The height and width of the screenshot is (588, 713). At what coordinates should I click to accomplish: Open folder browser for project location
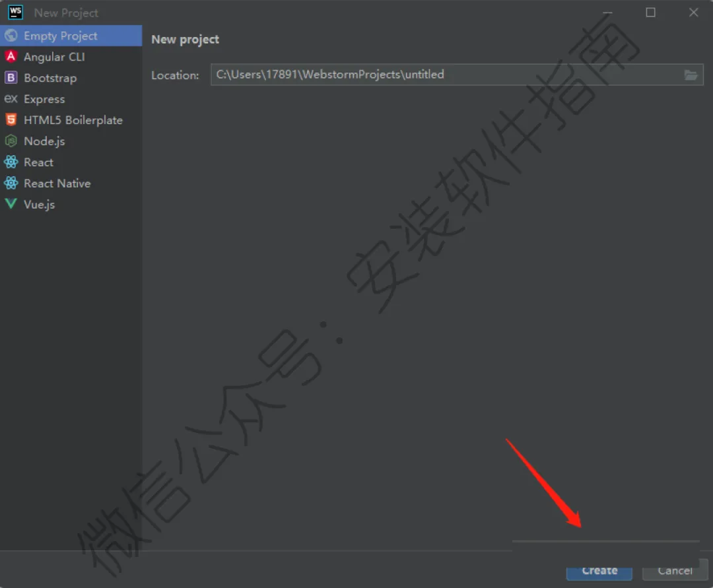pos(691,75)
